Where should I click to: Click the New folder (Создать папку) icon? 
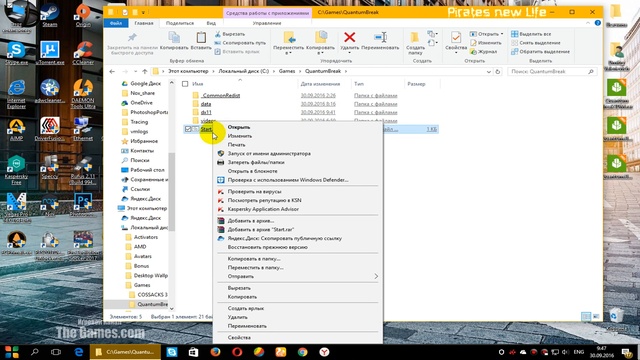coord(415,43)
